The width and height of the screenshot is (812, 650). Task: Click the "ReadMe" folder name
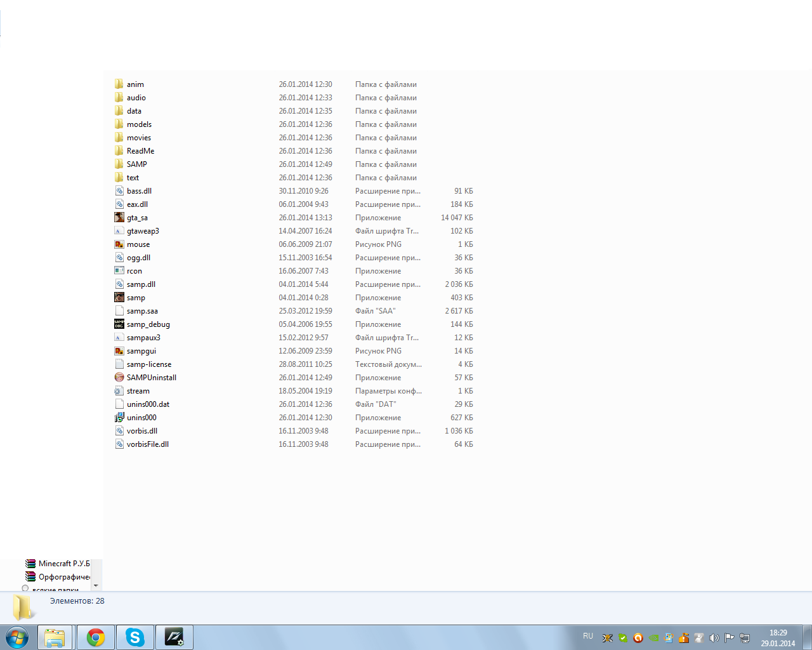point(140,151)
